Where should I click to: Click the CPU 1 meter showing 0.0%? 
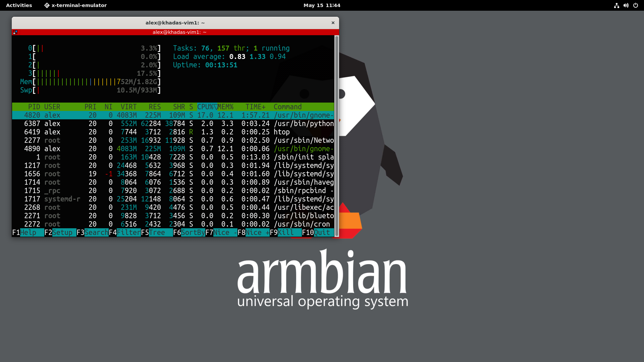pos(95,57)
